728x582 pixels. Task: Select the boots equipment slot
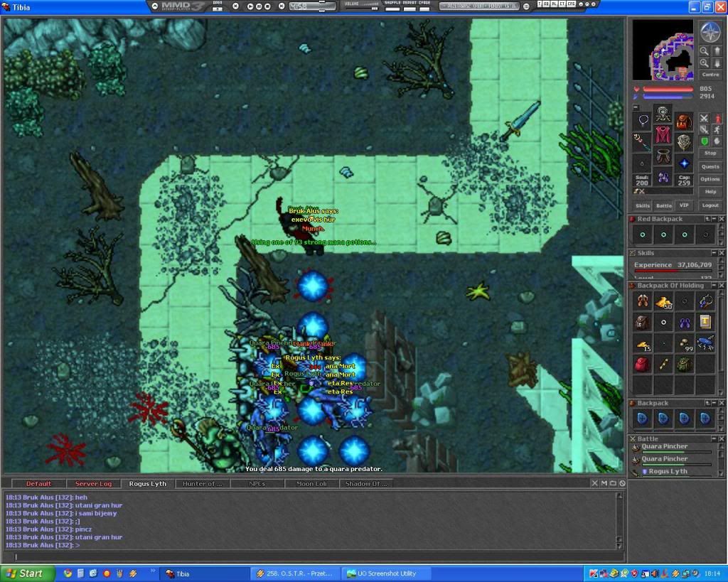pos(663,177)
